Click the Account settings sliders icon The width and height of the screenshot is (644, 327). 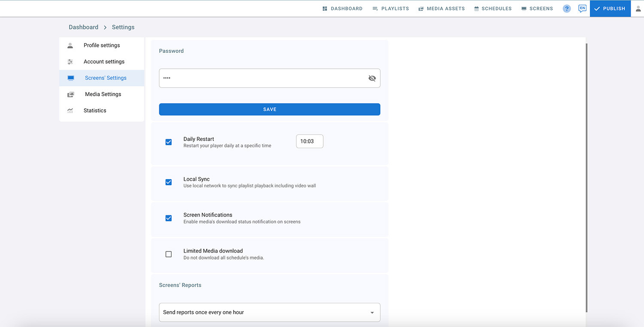[70, 62]
